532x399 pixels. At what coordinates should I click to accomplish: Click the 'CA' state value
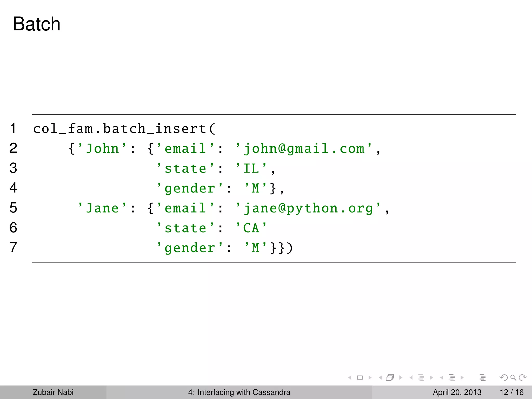(251, 228)
